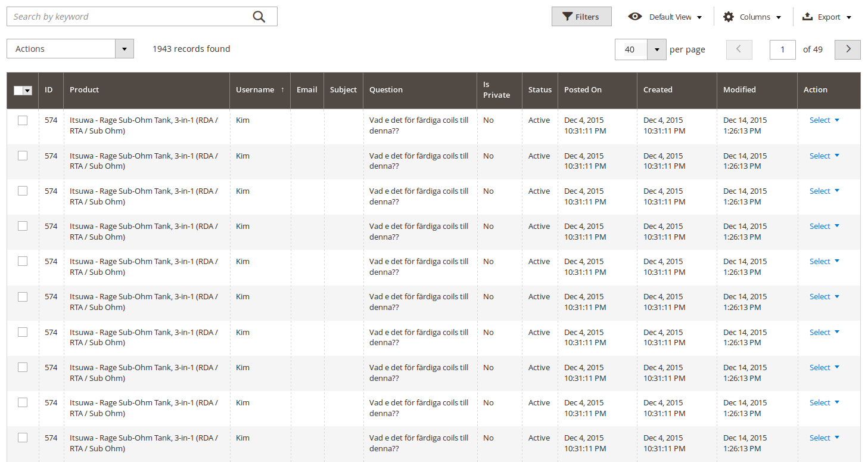Click the ascending sort arrow beside Username
Viewport: 868px width, 462px height.
(x=282, y=89)
